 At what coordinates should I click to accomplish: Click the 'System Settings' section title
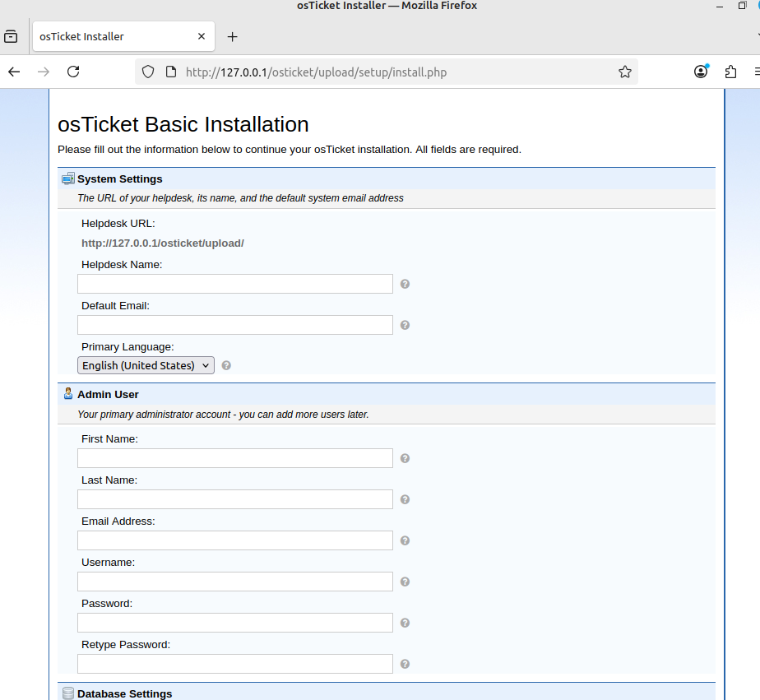point(120,178)
